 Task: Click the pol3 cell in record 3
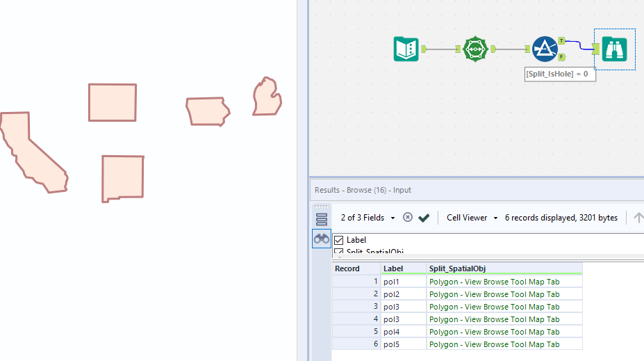pos(404,307)
